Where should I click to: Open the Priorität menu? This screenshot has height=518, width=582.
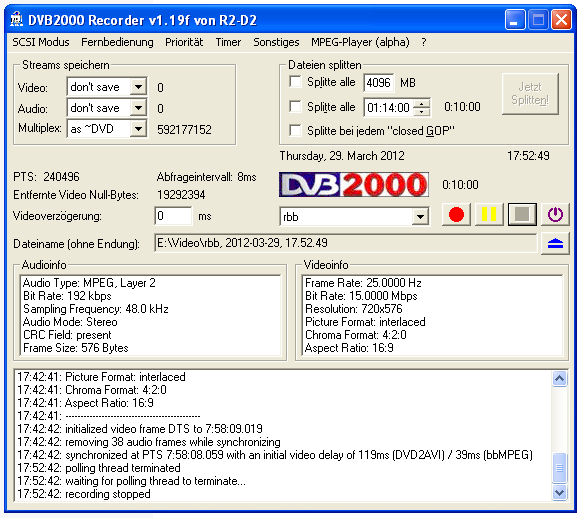(x=184, y=42)
